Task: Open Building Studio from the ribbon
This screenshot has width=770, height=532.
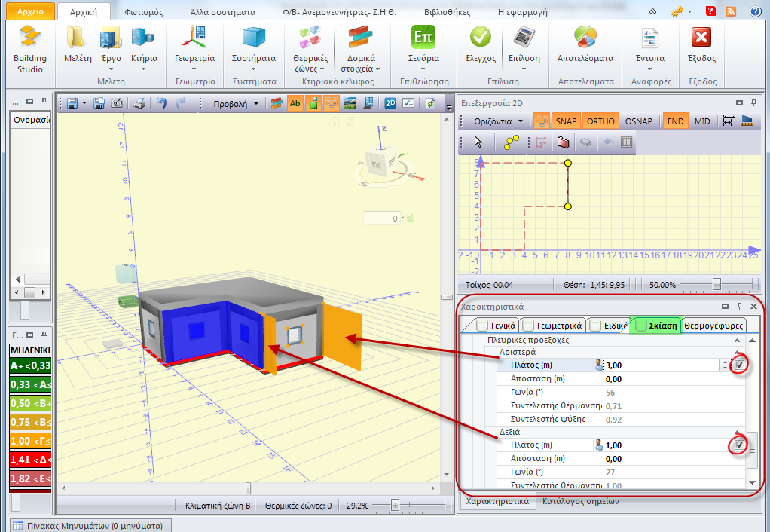Action: pos(30,50)
